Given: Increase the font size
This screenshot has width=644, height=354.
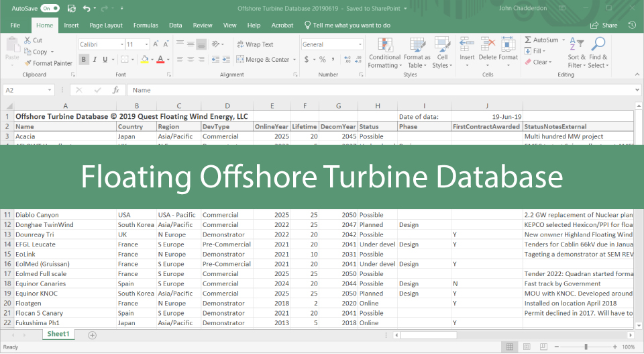Looking at the screenshot, I should (x=156, y=44).
